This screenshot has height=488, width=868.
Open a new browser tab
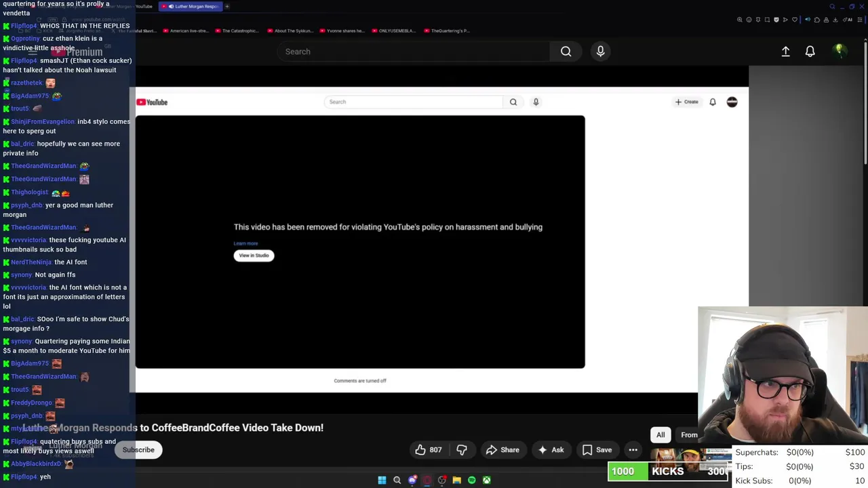(x=227, y=6)
